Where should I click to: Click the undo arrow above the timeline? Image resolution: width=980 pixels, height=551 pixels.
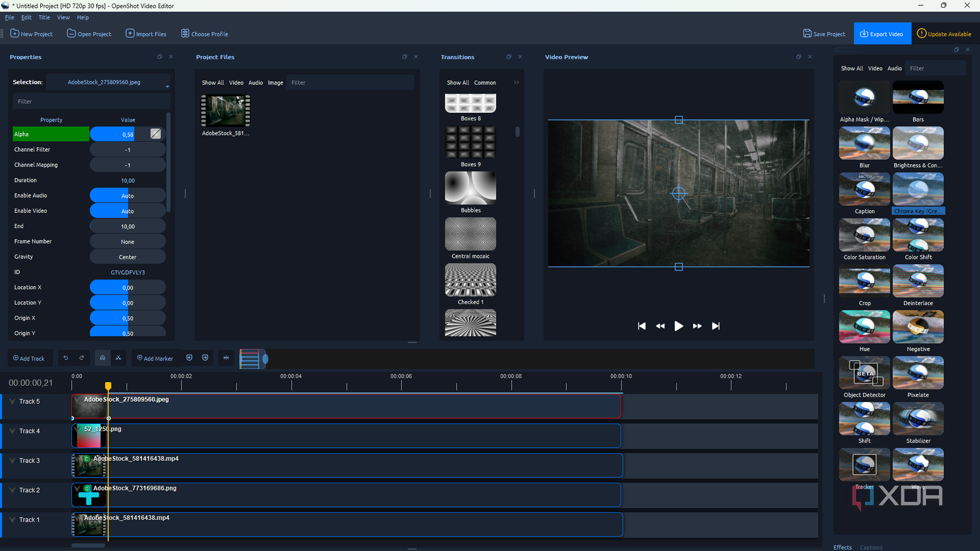point(65,357)
